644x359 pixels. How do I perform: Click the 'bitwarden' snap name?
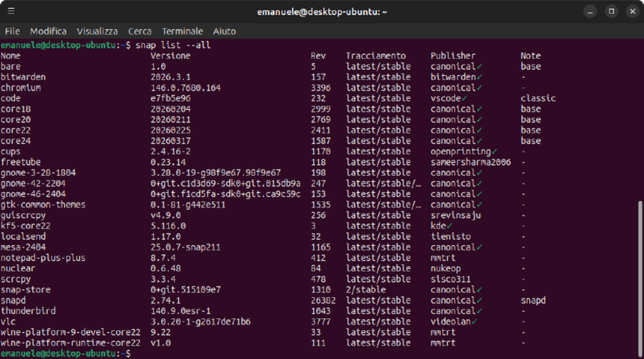point(23,77)
